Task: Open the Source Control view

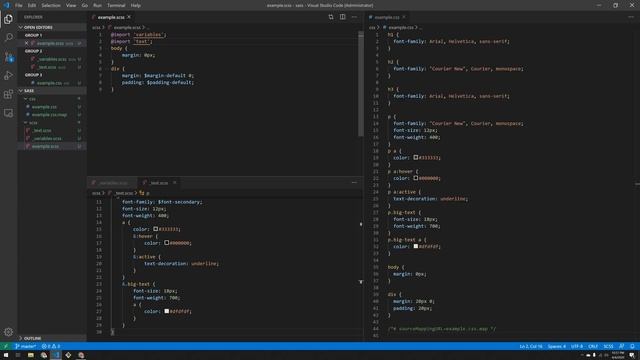Action: pos(8,57)
